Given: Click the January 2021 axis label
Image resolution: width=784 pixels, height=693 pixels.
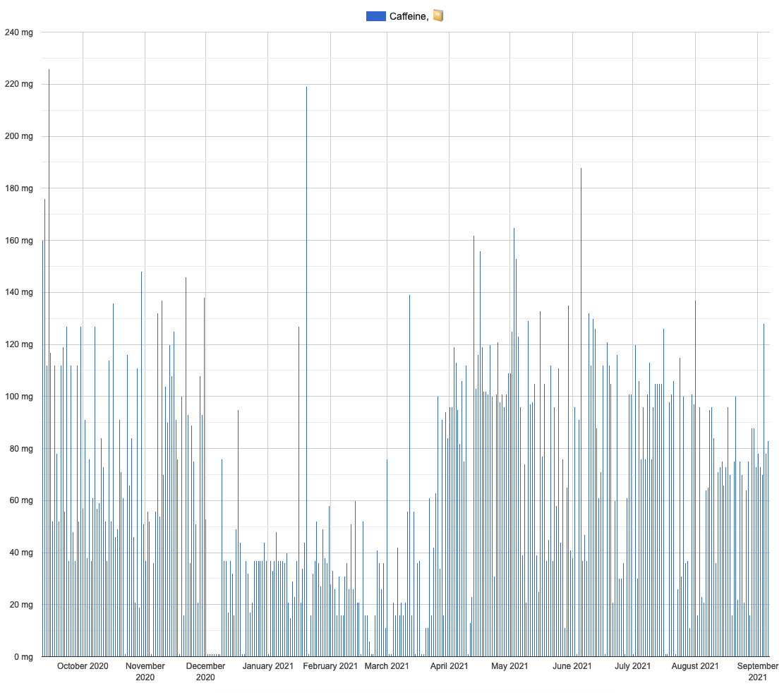Looking at the screenshot, I should pyautogui.click(x=268, y=666).
